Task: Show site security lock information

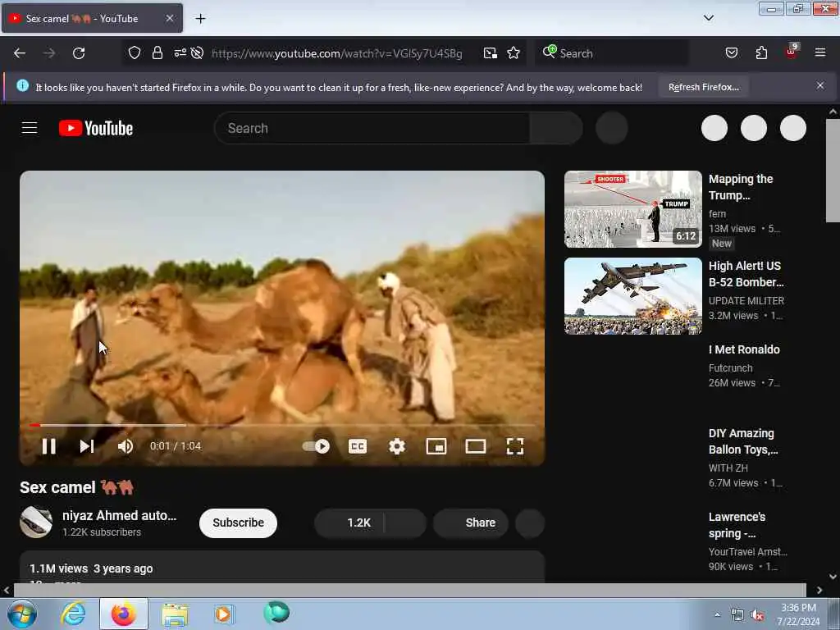Action: click(157, 52)
